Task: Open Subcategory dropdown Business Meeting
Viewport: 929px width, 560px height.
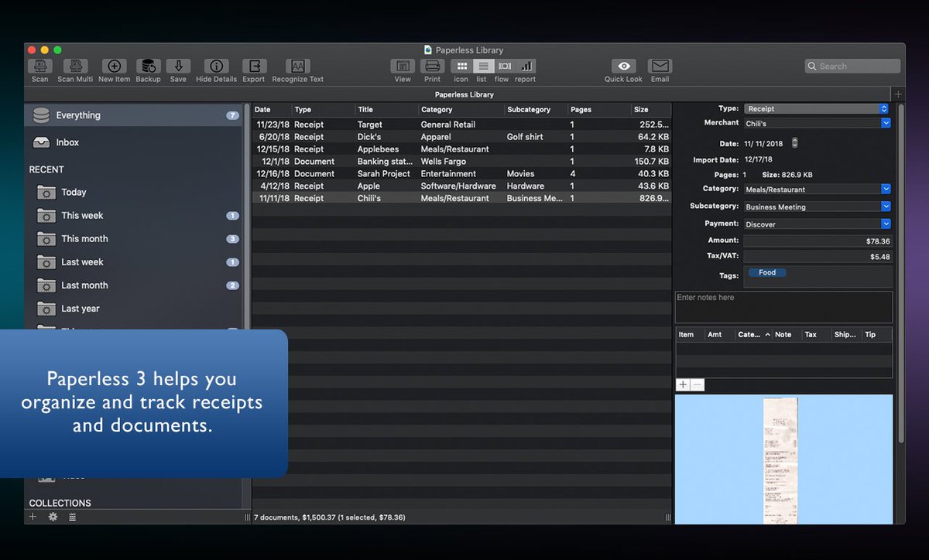Action: click(x=818, y=207)
